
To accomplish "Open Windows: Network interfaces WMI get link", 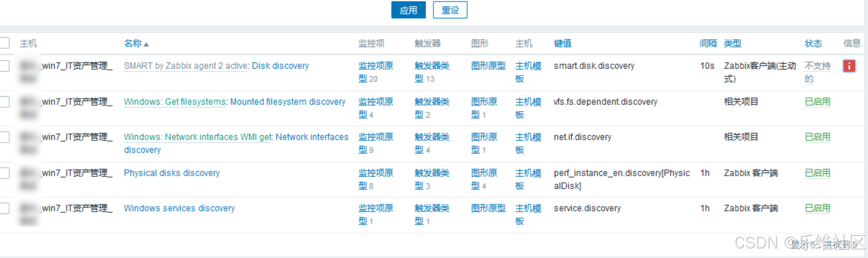I will (197, 137).
